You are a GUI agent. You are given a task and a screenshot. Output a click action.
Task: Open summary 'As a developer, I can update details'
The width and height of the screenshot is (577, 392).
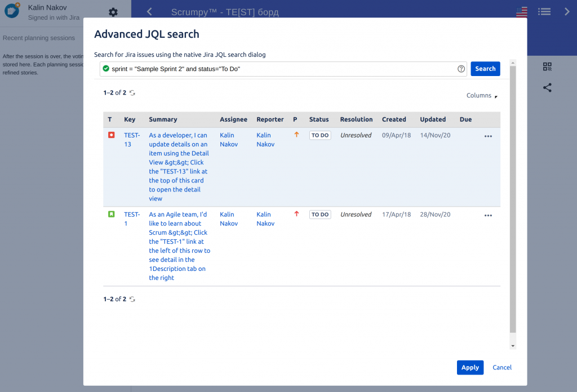[179, 167]
